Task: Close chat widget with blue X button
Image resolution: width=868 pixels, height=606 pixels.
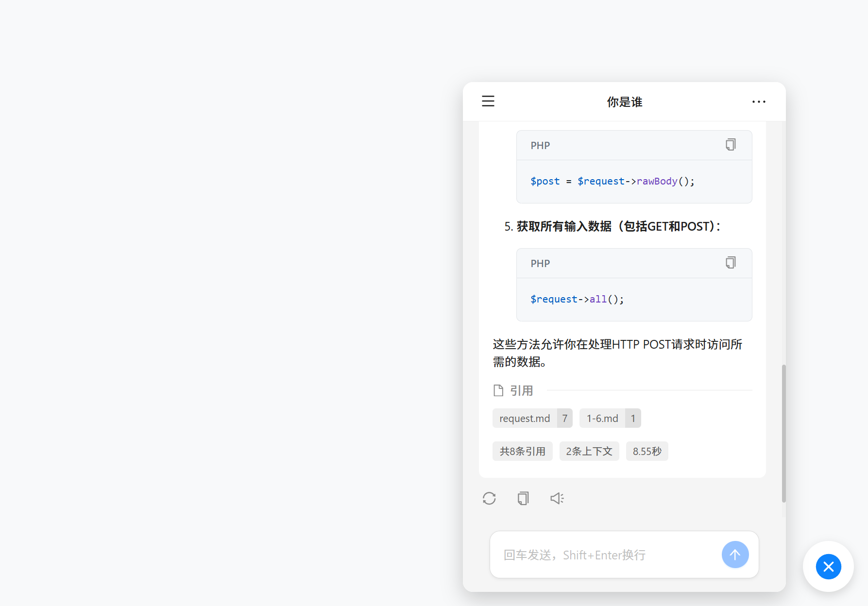Action: [x=828, y=567]
